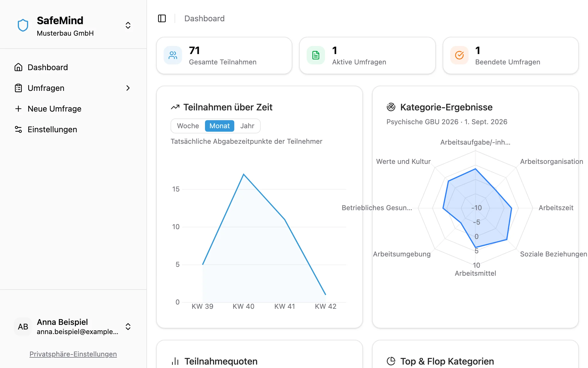Click the Einstellungen sliders icon
588x368 pixels.
coord(18,129)
